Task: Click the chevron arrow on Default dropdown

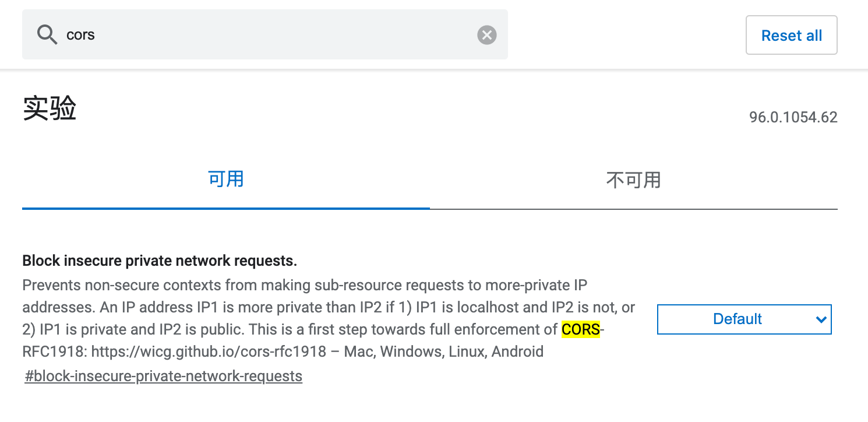Action: click(x=821, y=319)
